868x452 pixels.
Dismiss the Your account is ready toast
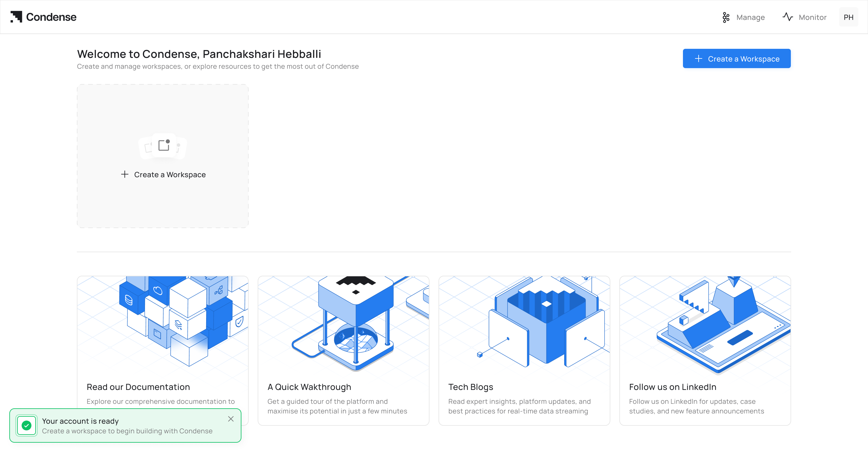click(231, 419)
